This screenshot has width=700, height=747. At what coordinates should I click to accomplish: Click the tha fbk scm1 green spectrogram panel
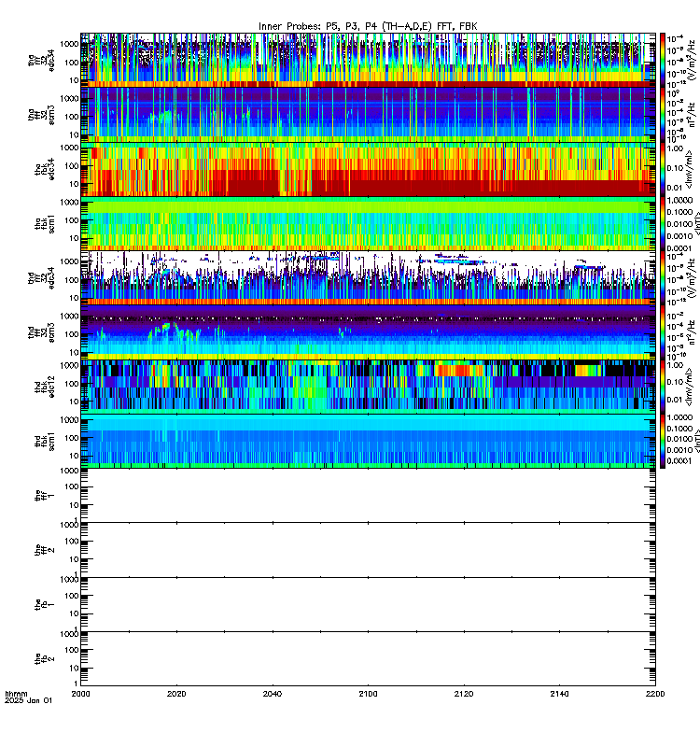[368, 223]
